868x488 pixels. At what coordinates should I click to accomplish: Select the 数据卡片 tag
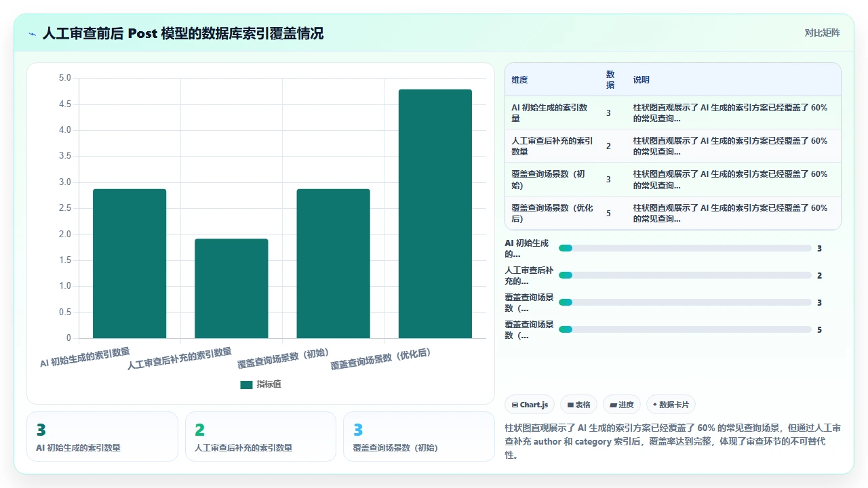(671, 405)
